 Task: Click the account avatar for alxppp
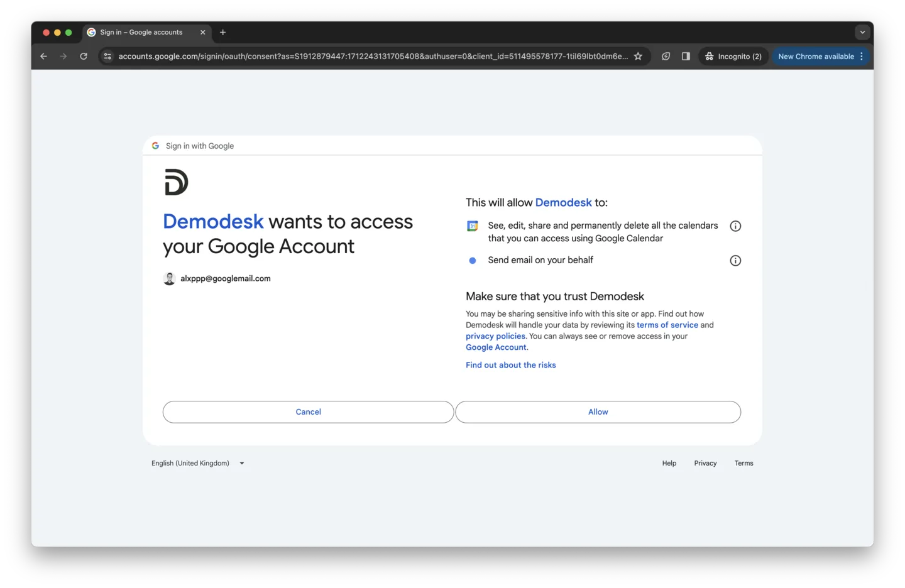click(169, 279)
